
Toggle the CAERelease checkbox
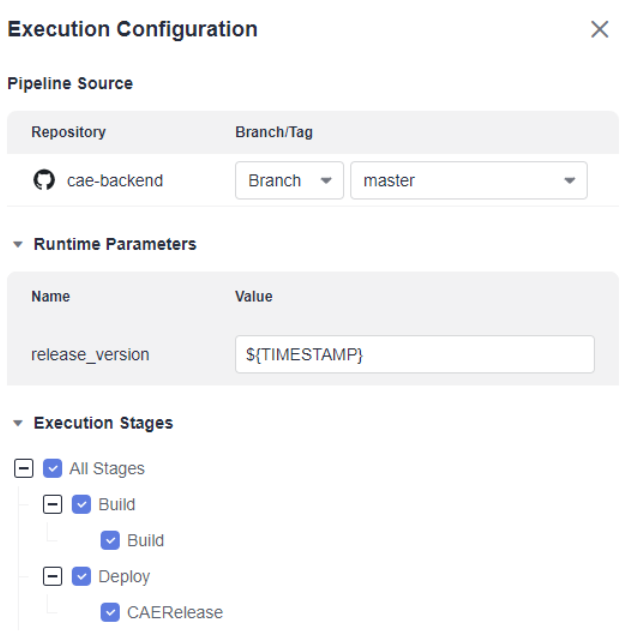coord(110,612)
